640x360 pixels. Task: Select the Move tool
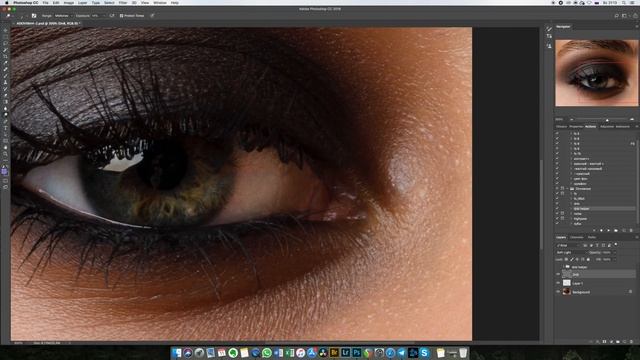pyautogui.click(x=5, y=30)
